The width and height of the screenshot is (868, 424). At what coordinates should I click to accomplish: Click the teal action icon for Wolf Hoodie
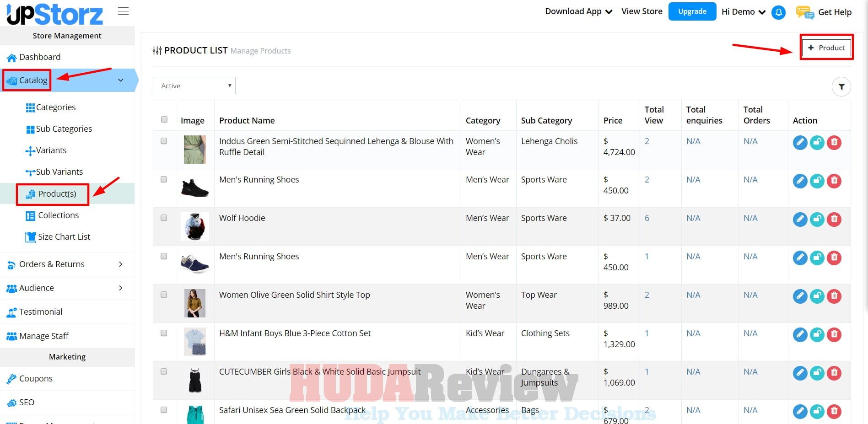[817, 220]
